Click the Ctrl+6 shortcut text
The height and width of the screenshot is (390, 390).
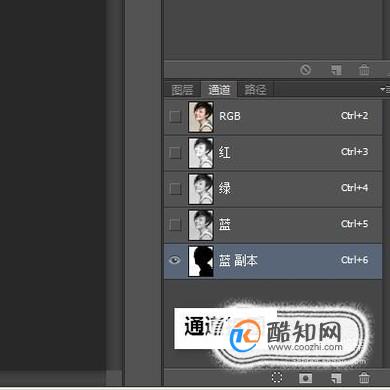354,260
